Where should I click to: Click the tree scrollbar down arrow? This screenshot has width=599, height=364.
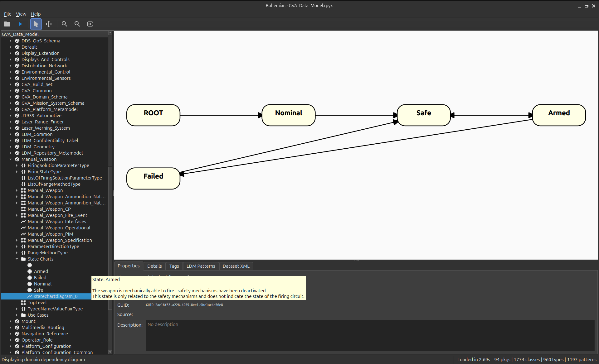coord(110,352)
